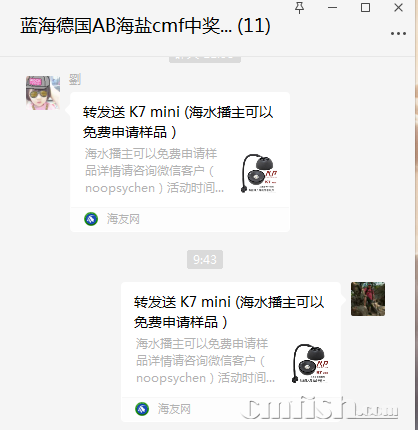Click 海友网 logo icon in first card
Image resolution: width=418 pixels, height=430 pixels.
click(x=91, y=219)
